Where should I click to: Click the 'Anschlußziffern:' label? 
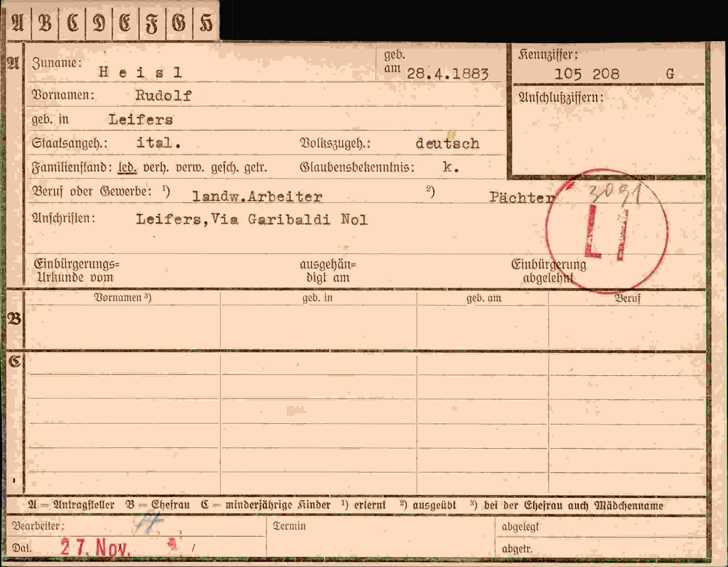coord(561,98)
